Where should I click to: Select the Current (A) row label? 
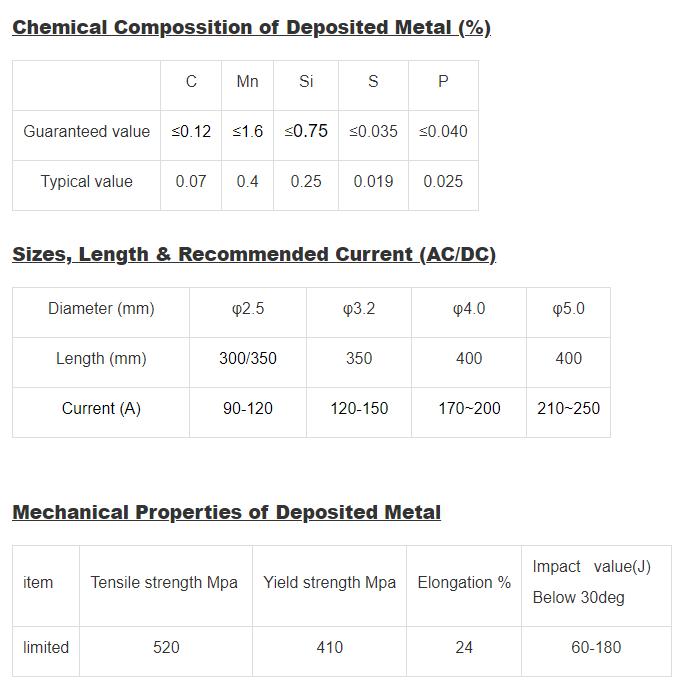[x=101, y=408]
